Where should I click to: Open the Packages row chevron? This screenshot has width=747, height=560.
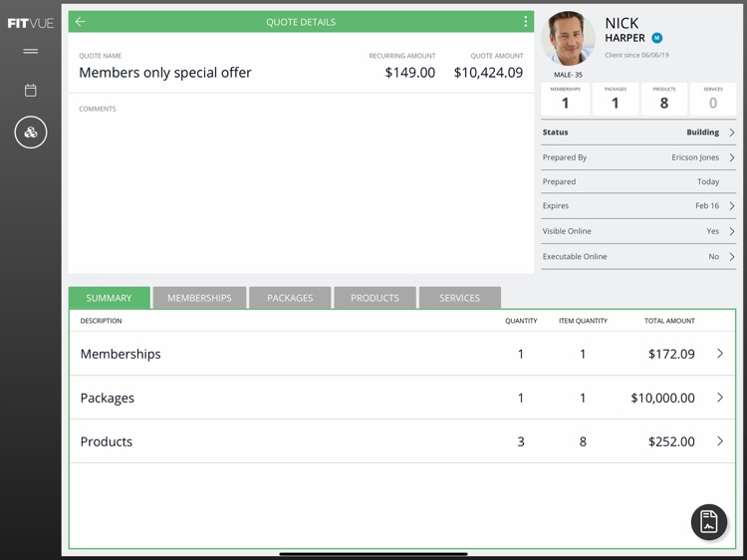coord(720,397)
